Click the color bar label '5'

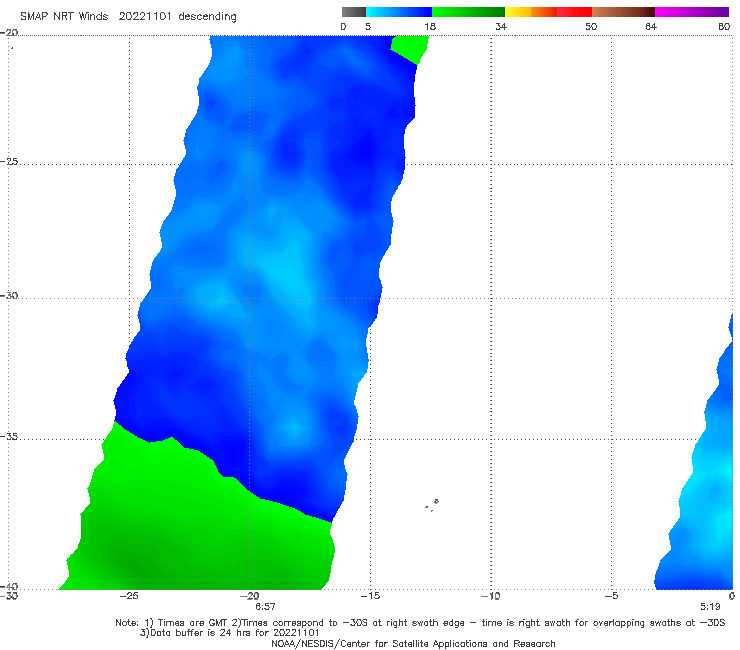click(368, 27)
